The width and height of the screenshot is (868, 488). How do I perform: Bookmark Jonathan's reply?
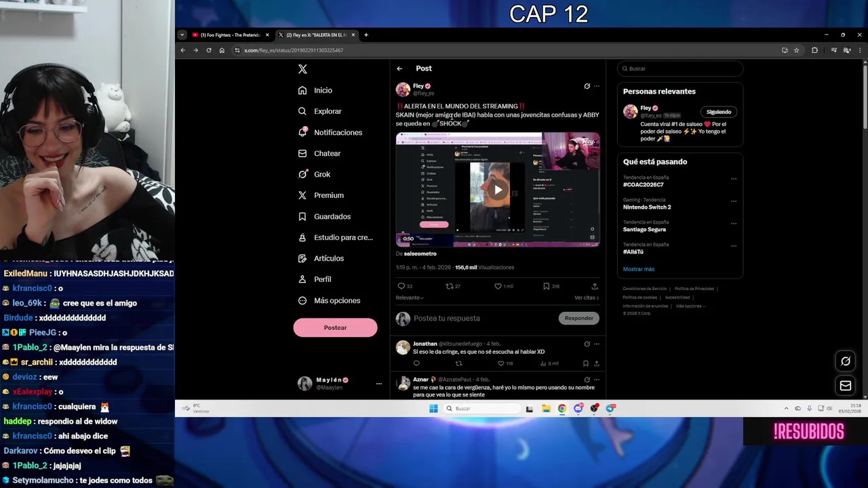586,363
